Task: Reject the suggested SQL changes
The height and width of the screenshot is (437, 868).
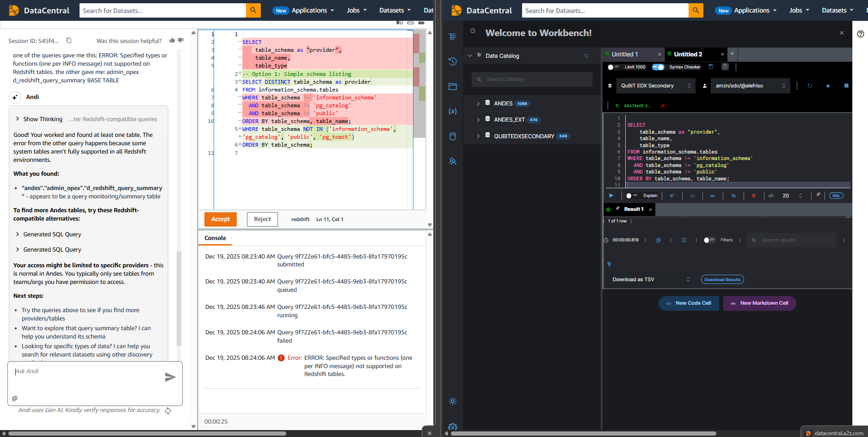Action: click(x=262, y=219)
